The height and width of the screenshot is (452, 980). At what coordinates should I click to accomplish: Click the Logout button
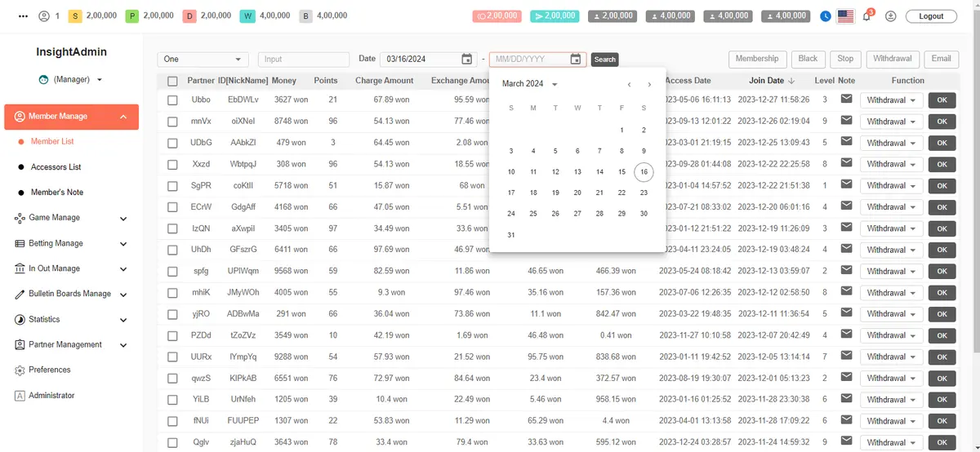[x=931, y=16]
